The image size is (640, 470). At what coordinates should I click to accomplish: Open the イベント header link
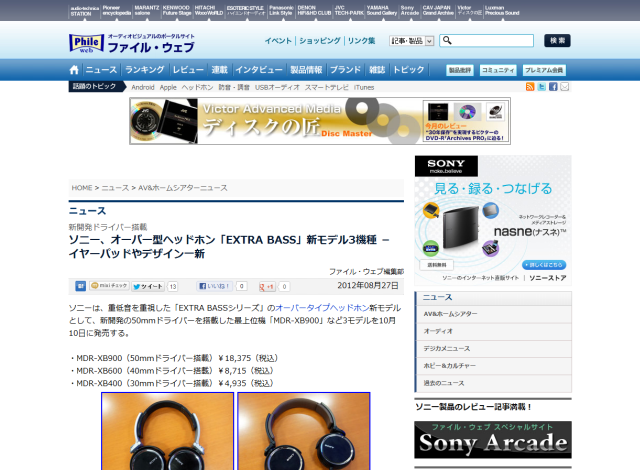tap(278, 41)
